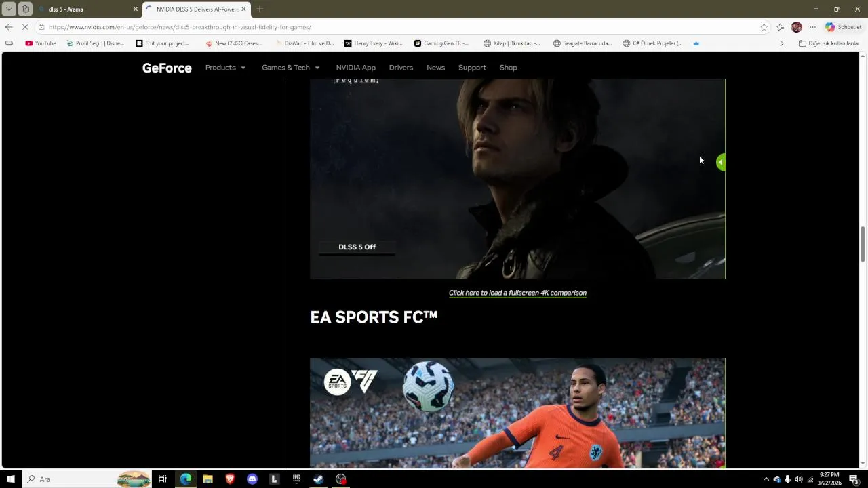Open the Seagate Barracuda bookmark
868x488 pixels.
pyautogui.click(x=583, y=43)
